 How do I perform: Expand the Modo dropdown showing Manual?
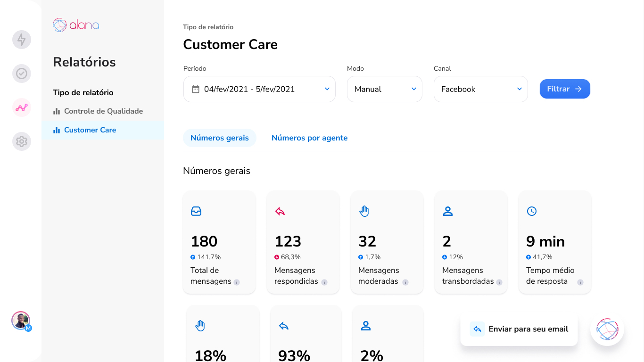point(384,89)
